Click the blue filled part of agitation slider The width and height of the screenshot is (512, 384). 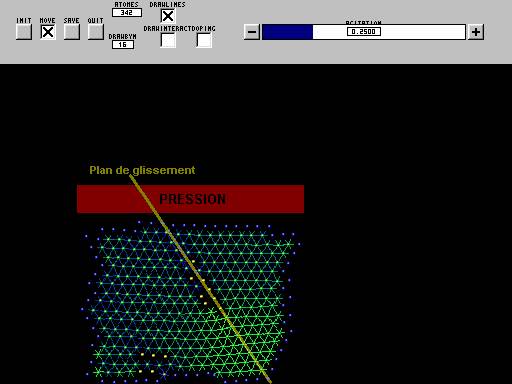pyautogui.click(x=287, y=32)
